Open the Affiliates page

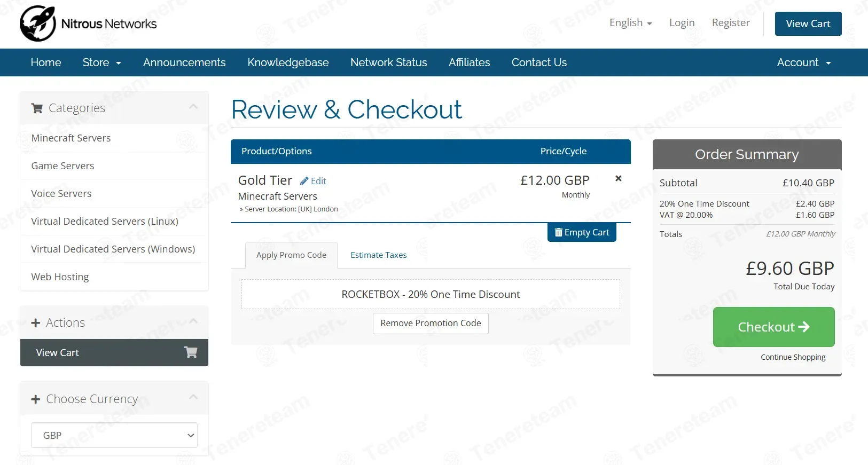click(x=470, y=62)
